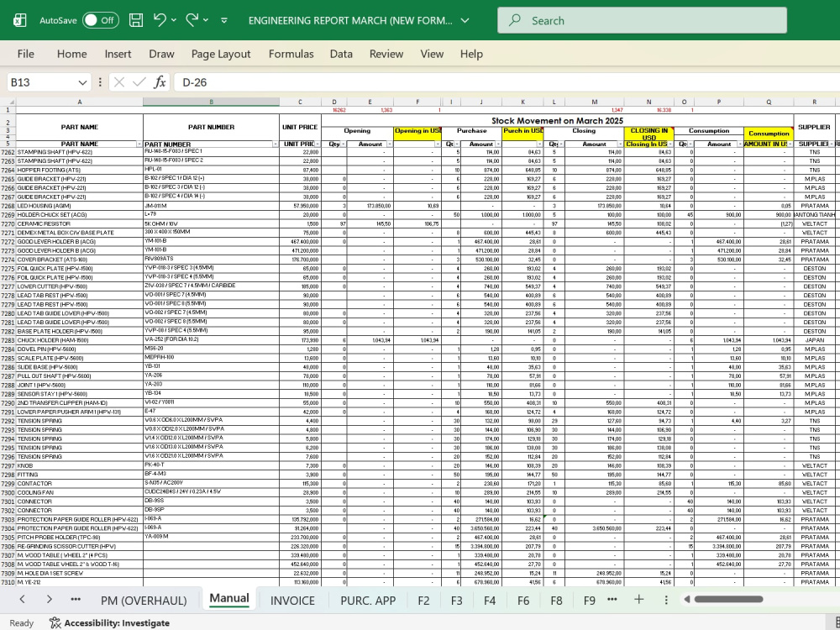
Task: Click Accessibility Investigate status icon
Action: [55, 623]
